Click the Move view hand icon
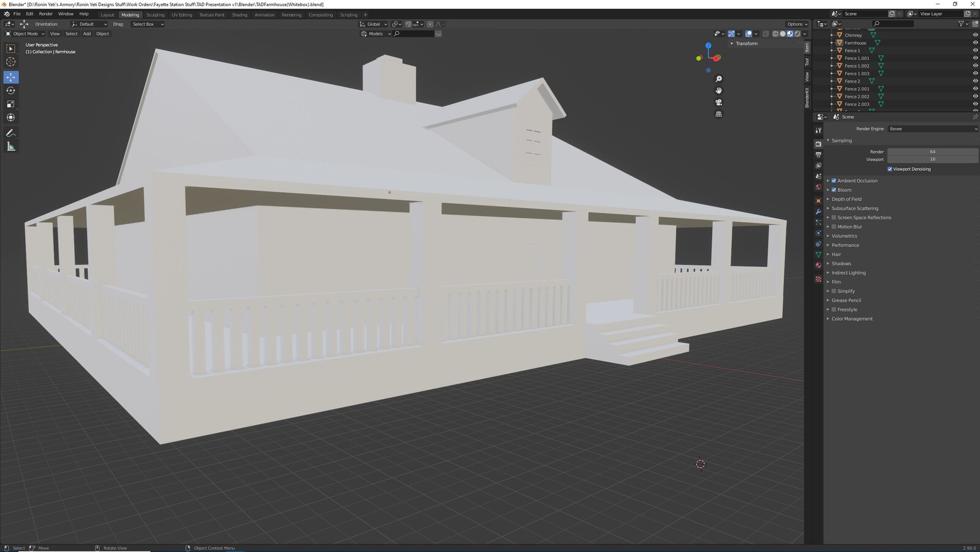 718,91
